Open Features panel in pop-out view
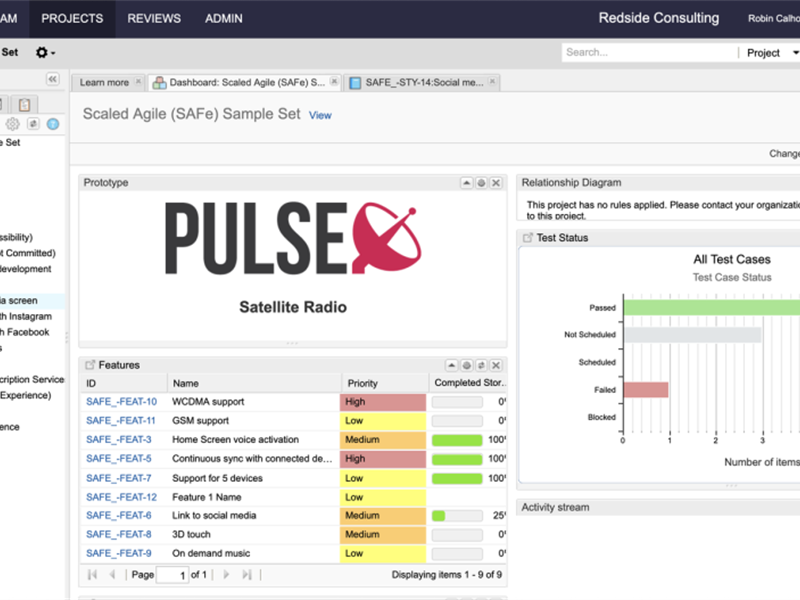 91,366
